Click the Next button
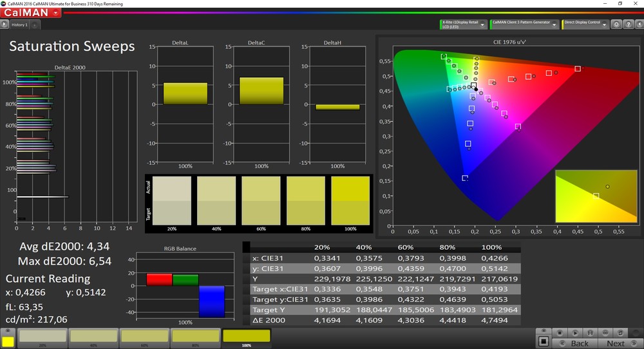 [620, 343]
